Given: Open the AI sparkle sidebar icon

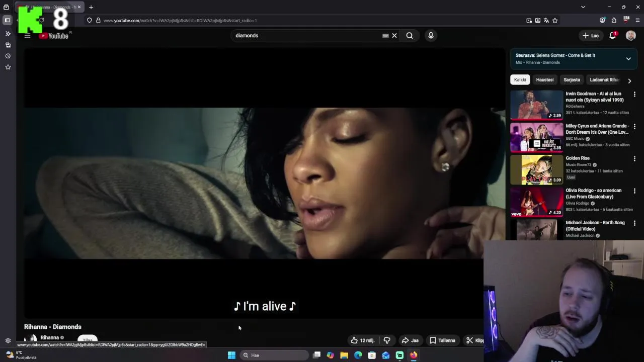Looking at the screenshot, I should pos(8,34).
